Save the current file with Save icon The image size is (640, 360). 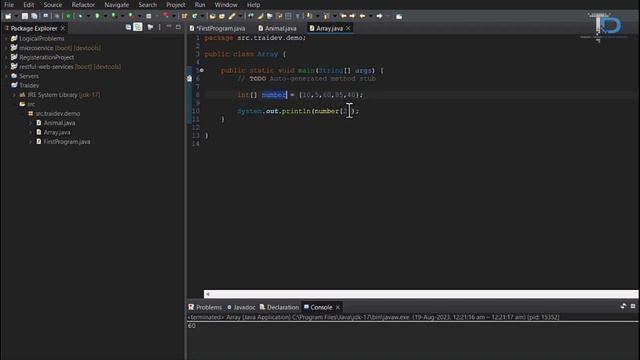[25, 16]
